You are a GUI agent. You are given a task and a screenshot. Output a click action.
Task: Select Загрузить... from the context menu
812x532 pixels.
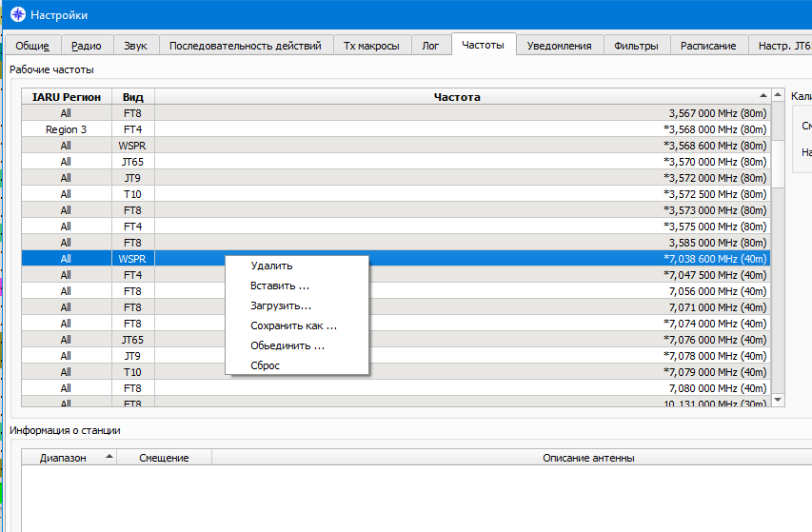coord(297,305)
